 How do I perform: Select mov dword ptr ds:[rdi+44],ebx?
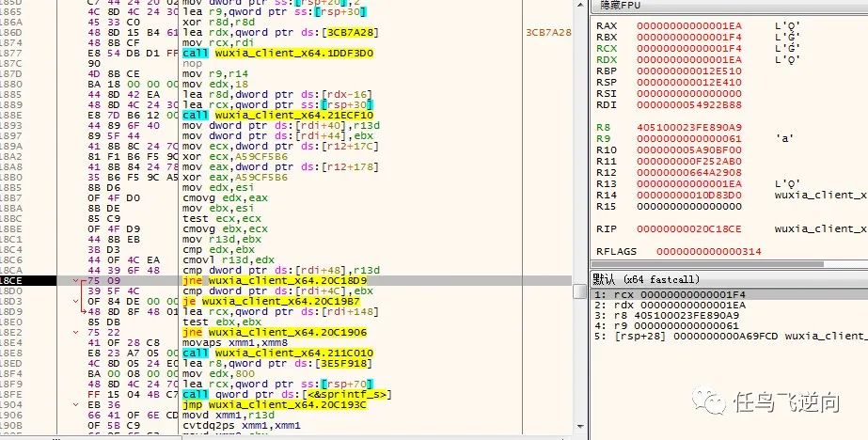coord(277,135)
